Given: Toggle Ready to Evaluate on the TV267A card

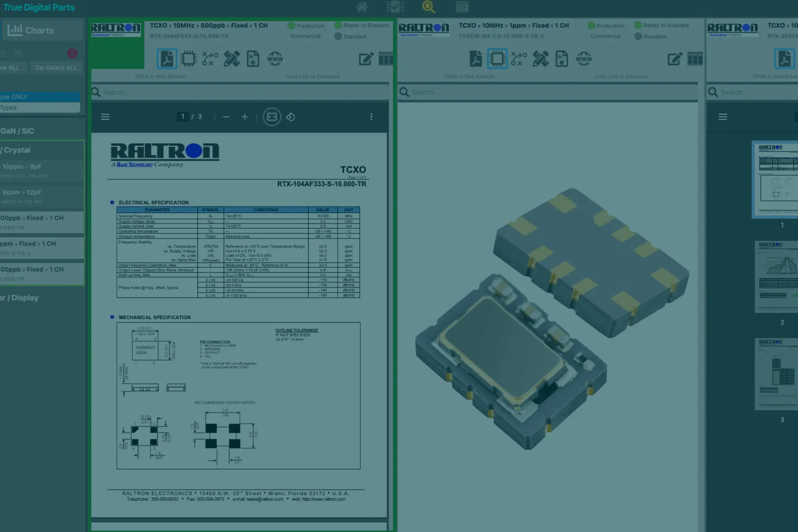Looking at the screenshot, I should coord(638,25).
